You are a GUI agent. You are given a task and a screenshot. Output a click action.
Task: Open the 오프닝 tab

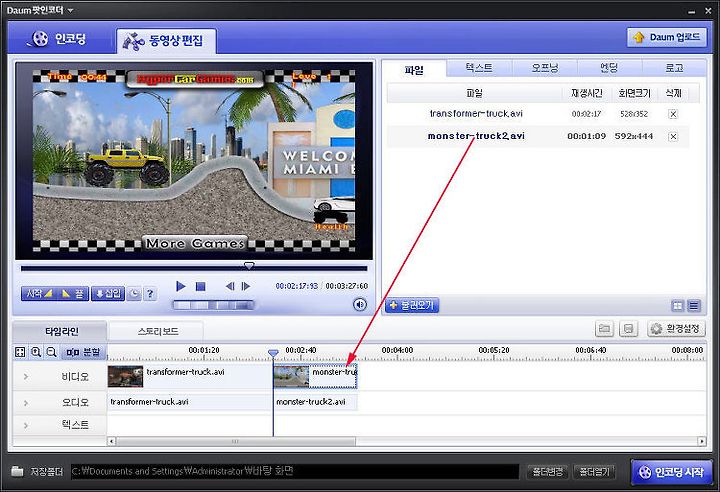545,68
